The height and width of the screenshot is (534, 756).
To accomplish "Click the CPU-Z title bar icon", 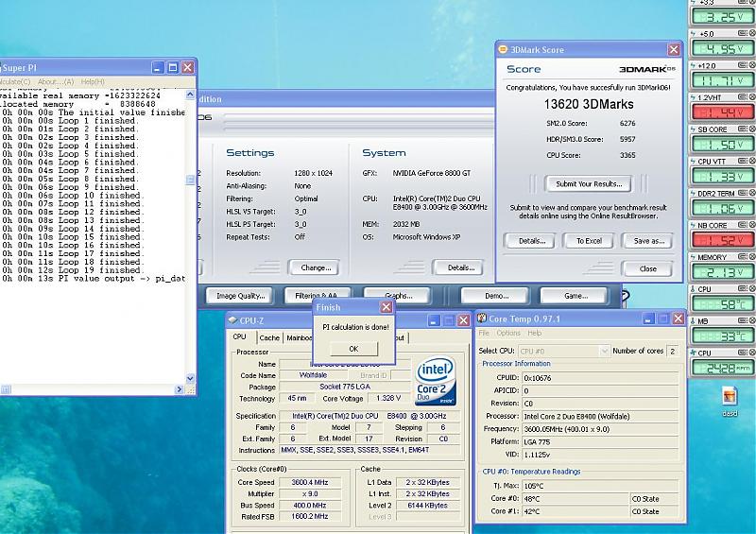I will [232, 319].
